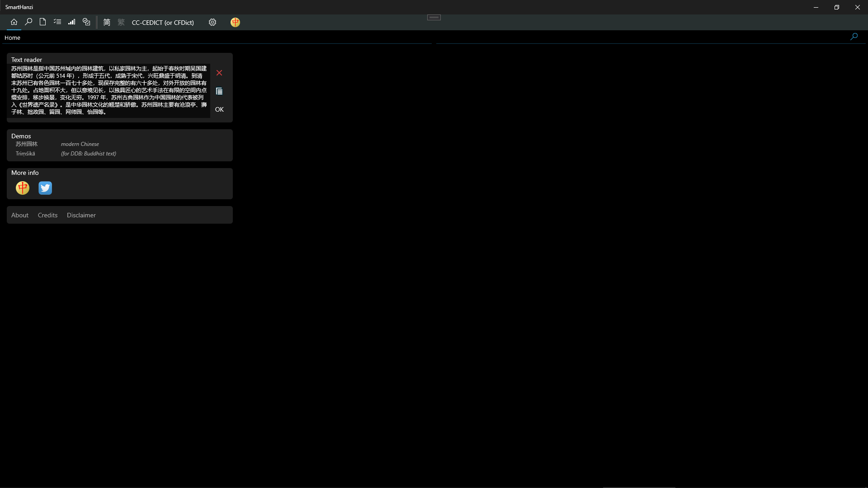Load the 苏州园林 modern Chinese demo
The width and height of the screenshot is (868, 488).
27,144
